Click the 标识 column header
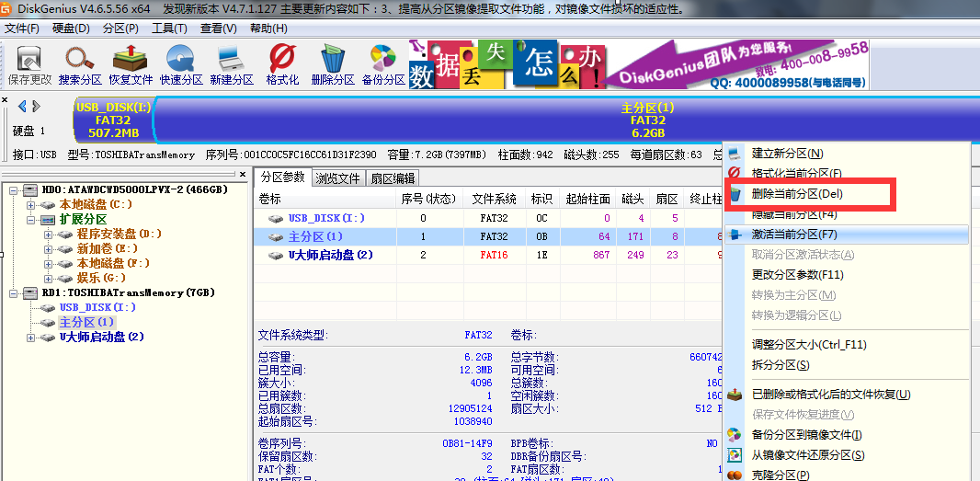This screenshot has height=481, width=980. click(x=541, y=199)
